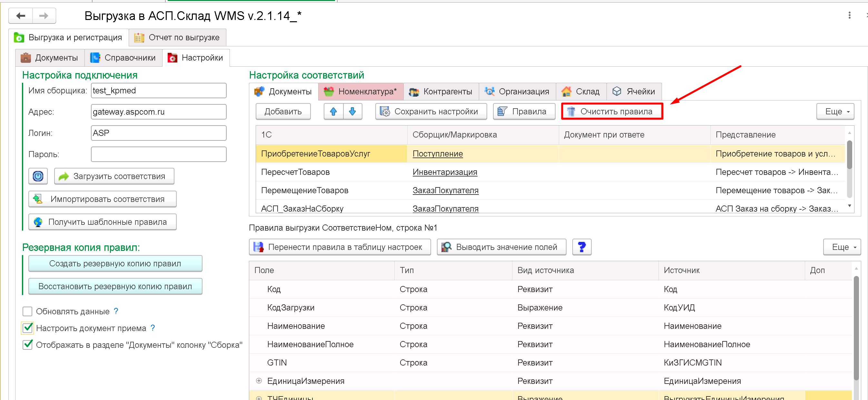Click help question mark next to Обновлять данные
The height and width of the screenshot is (400, 868).
pos(116,311)
